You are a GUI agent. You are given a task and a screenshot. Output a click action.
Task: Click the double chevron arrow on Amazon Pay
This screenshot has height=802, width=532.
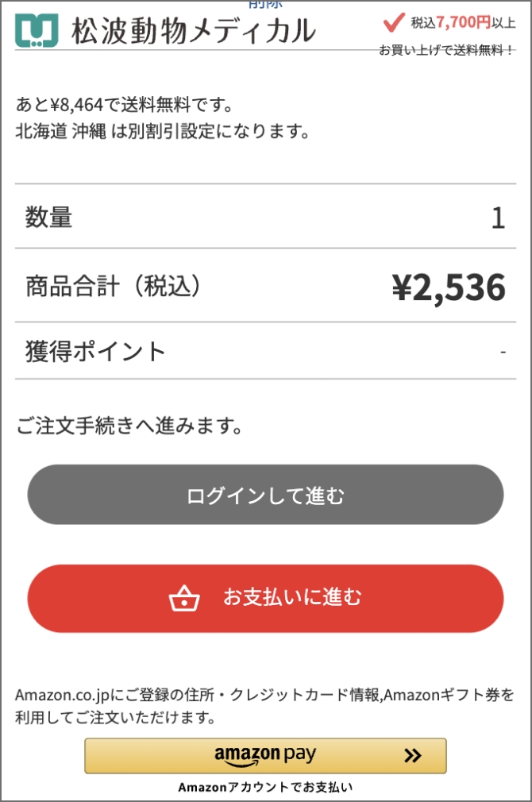pyautogui.click(x=412, y=755)
